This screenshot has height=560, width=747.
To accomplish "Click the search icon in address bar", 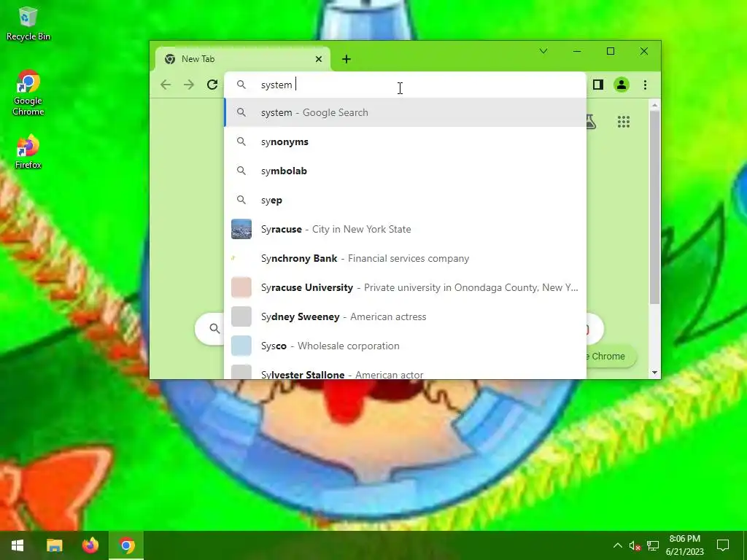I will click(x=241, y=85).
